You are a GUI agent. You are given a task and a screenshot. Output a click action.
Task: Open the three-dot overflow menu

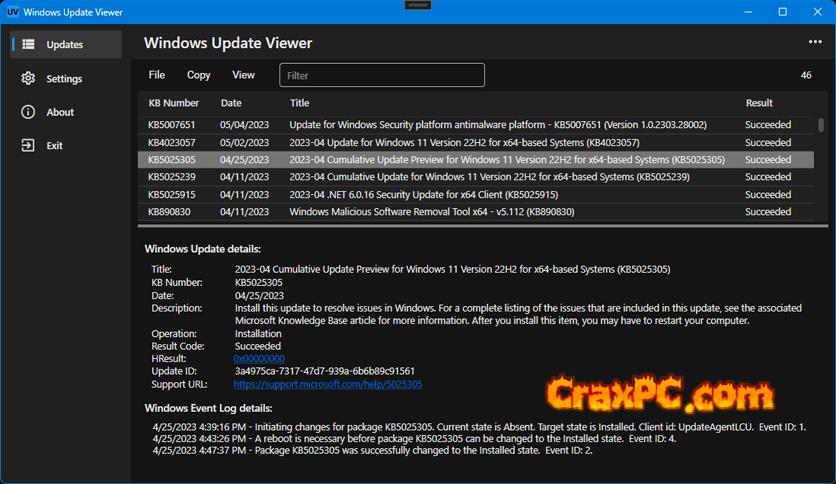click(815, 43)
